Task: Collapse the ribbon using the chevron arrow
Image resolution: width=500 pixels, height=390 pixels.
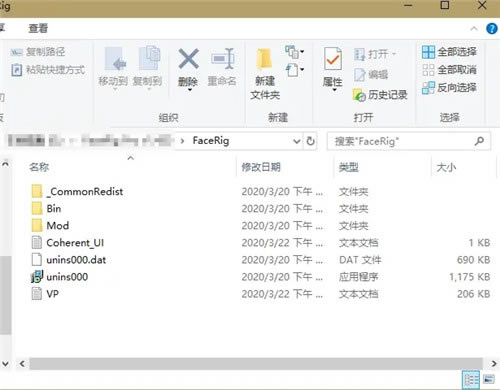Action: coord(474,29)
